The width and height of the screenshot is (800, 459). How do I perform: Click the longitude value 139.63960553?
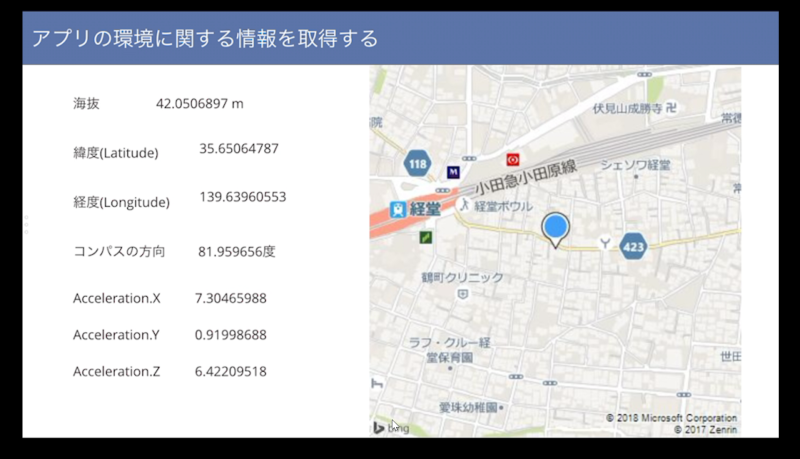click(x=243, y=197)
